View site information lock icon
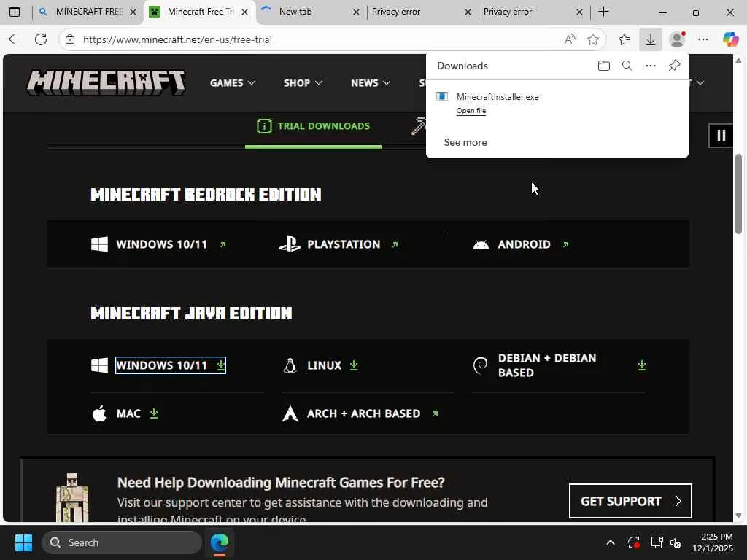The height and width of the screenshot is (560, 747). (x=70, y=39)
